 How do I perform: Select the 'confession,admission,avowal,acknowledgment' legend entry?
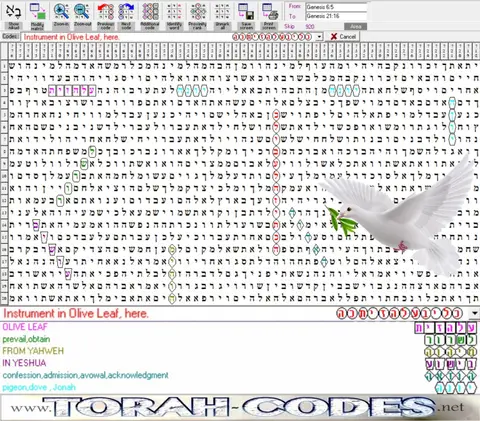pos(85,375)
